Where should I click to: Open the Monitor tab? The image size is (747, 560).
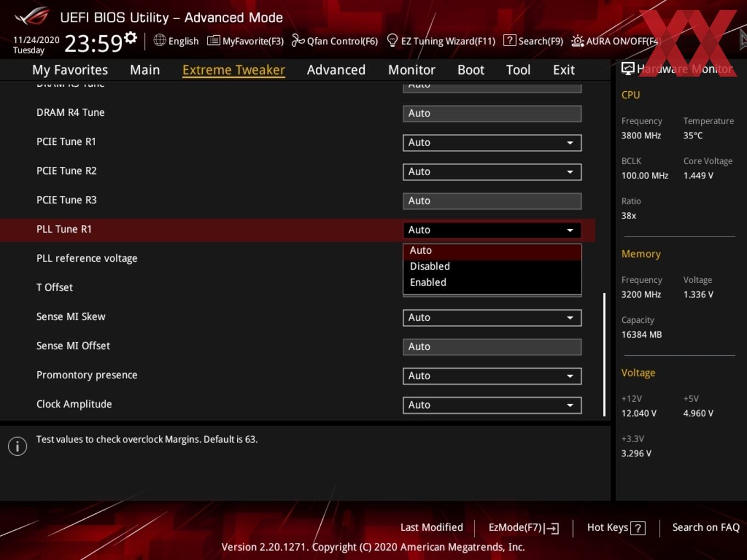tap(412, 70)
